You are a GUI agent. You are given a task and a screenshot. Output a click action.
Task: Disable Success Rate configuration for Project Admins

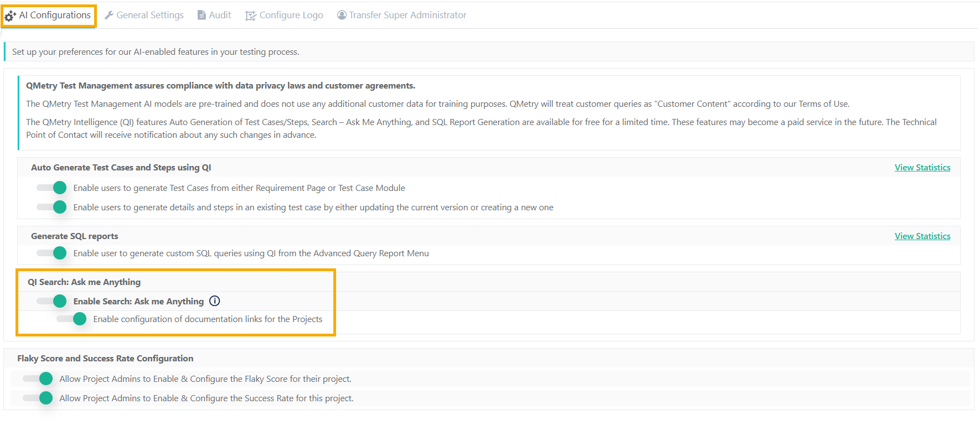[38, 398]
